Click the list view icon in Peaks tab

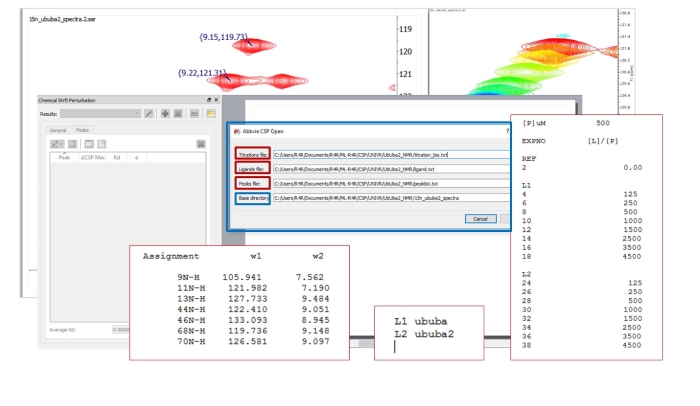pos(101,145)
